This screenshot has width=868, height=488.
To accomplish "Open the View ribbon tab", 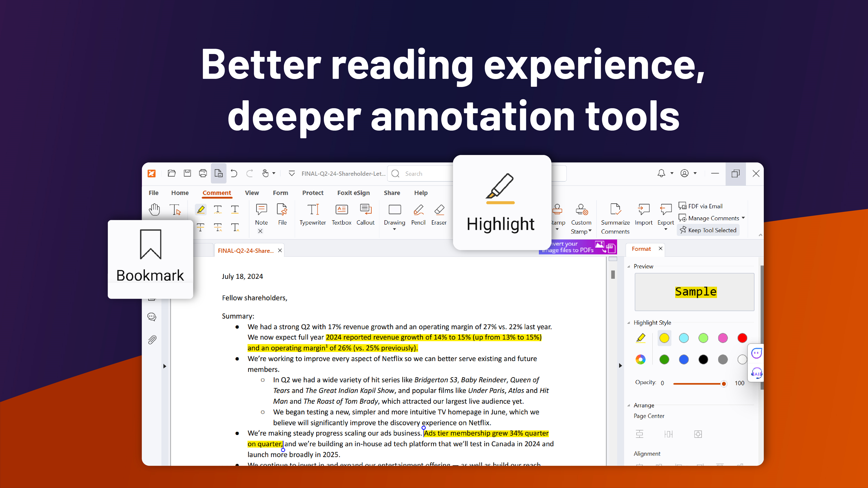I will click(252, 192).
